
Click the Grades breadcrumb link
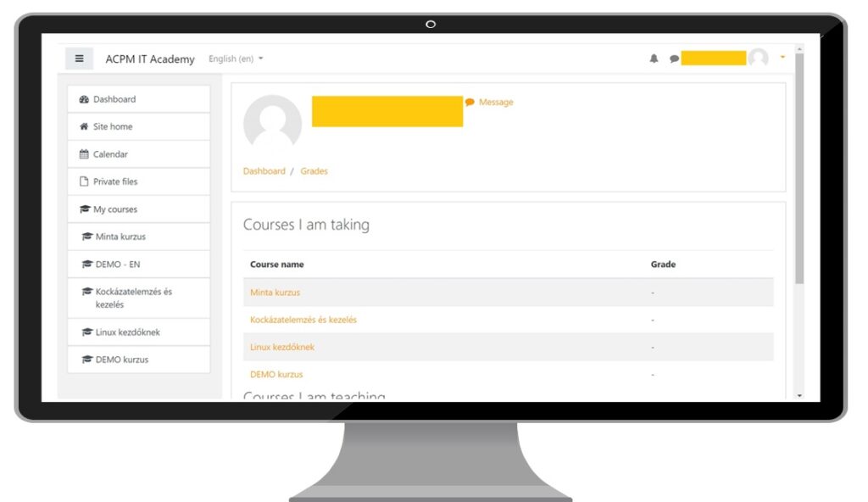[x=314, y=171]
